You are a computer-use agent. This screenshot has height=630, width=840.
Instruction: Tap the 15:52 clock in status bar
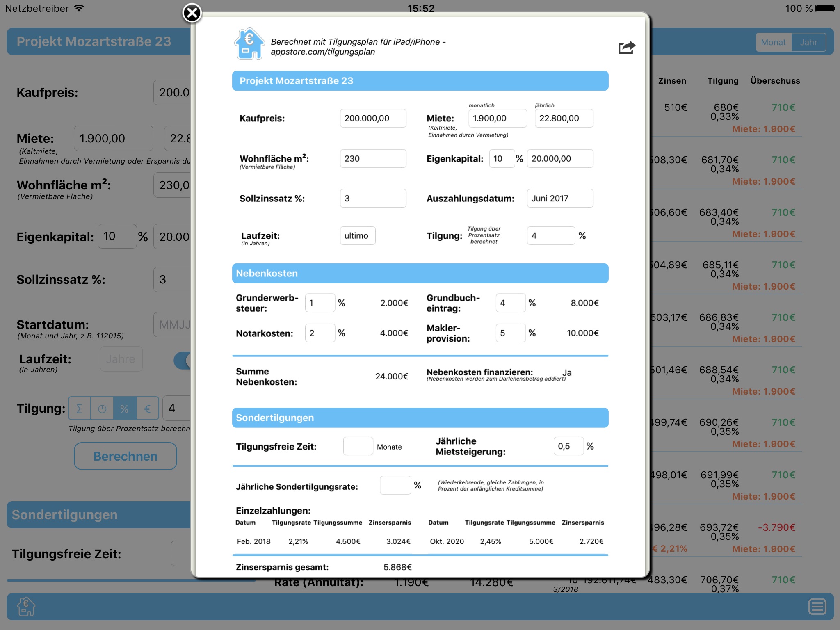(421, 8)
